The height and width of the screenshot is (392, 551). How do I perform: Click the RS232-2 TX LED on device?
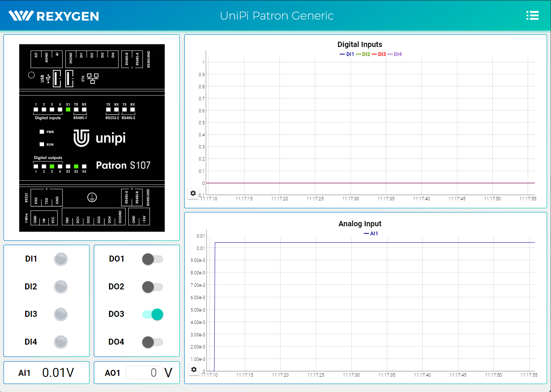(108, 110)
